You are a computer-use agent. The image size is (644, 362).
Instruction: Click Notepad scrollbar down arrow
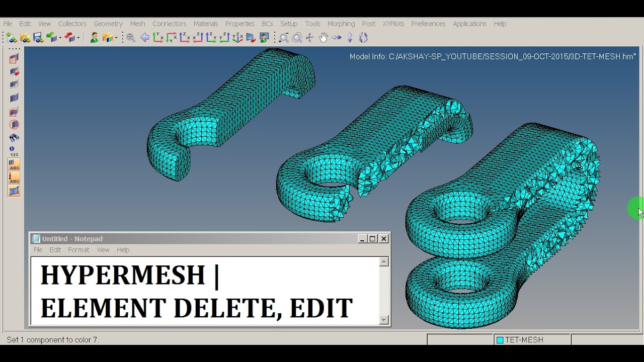384,320
